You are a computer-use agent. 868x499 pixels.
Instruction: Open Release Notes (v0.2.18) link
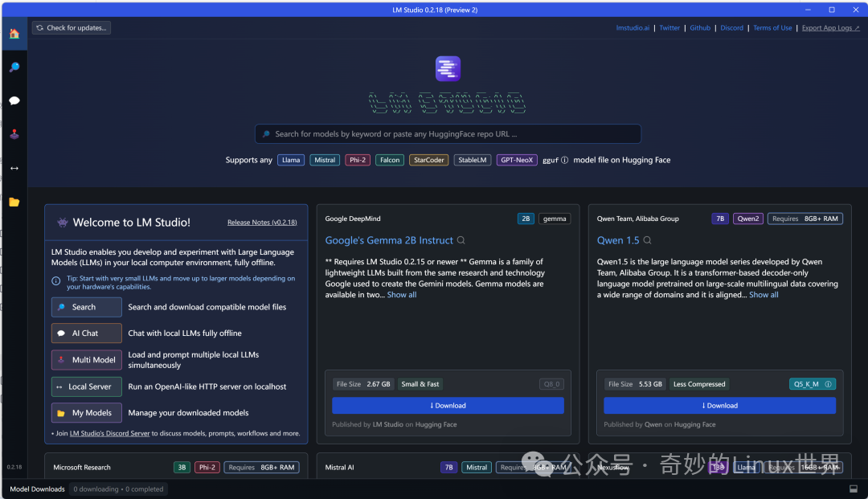[262, 223]
